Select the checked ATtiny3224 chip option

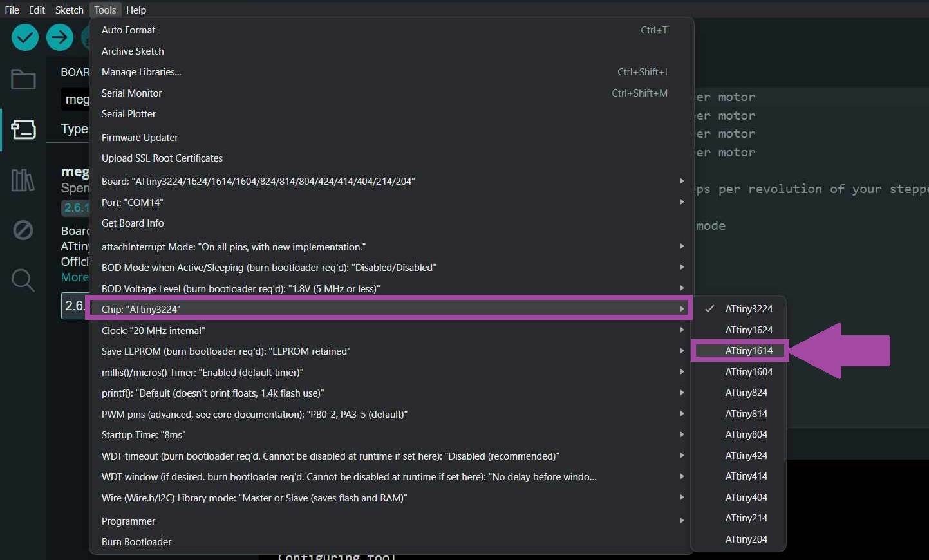point(748,309)
